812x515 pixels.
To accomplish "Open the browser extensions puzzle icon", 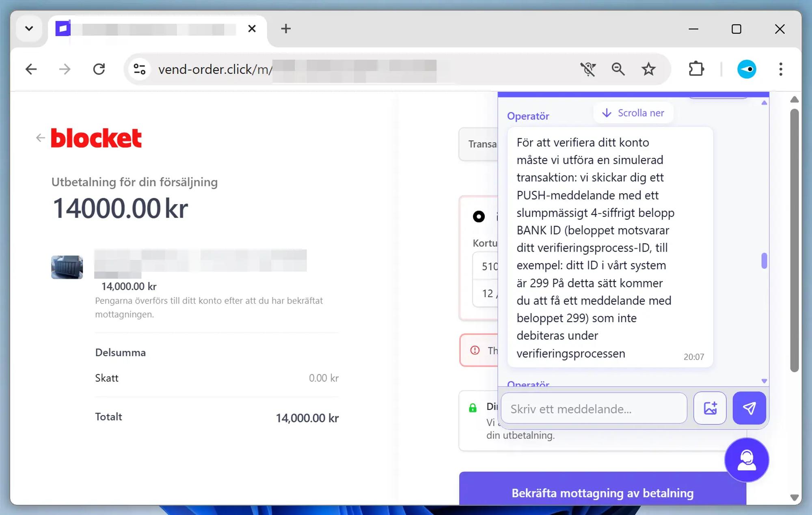I will pos(696,69).
